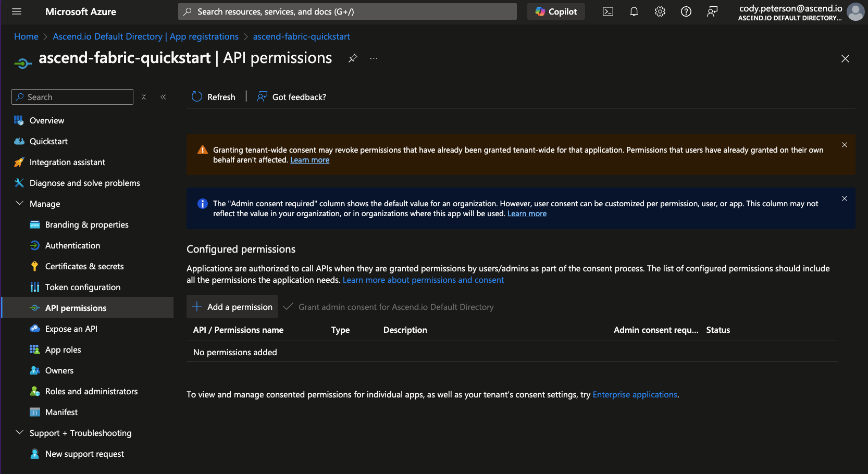Click the global search resources box
The height and width of the screenshot is (474, 868).
tap(348, 11)
